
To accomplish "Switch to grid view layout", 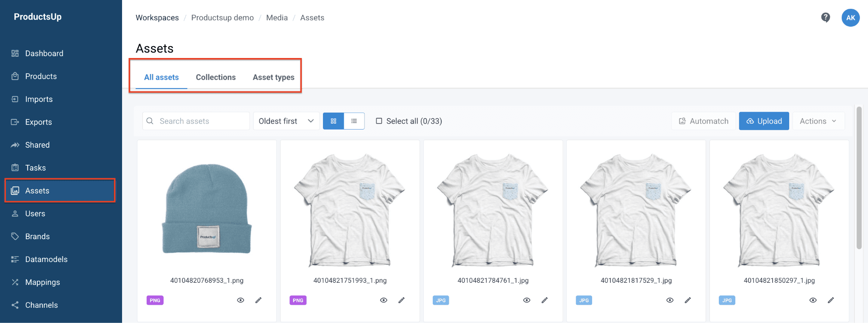I will tap(334, 121).
